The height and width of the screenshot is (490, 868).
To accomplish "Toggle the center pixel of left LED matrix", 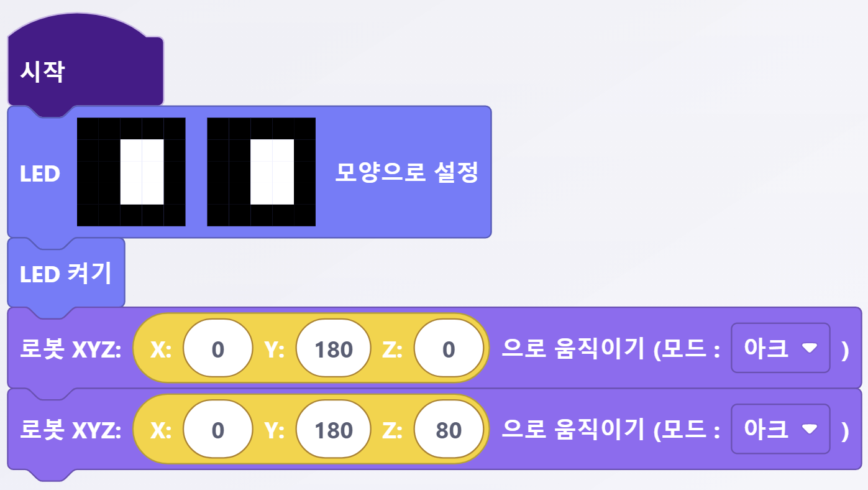I will 131,172.
